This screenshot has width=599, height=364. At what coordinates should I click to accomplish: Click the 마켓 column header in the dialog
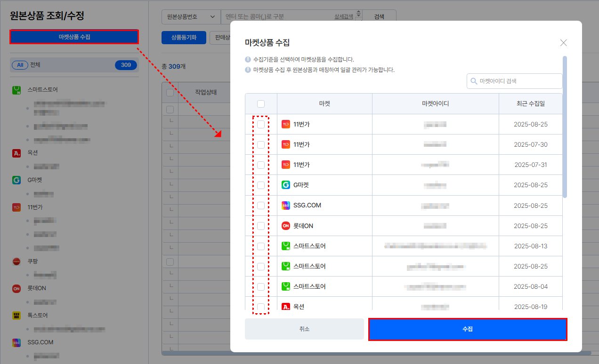click(x=324, y=104)
